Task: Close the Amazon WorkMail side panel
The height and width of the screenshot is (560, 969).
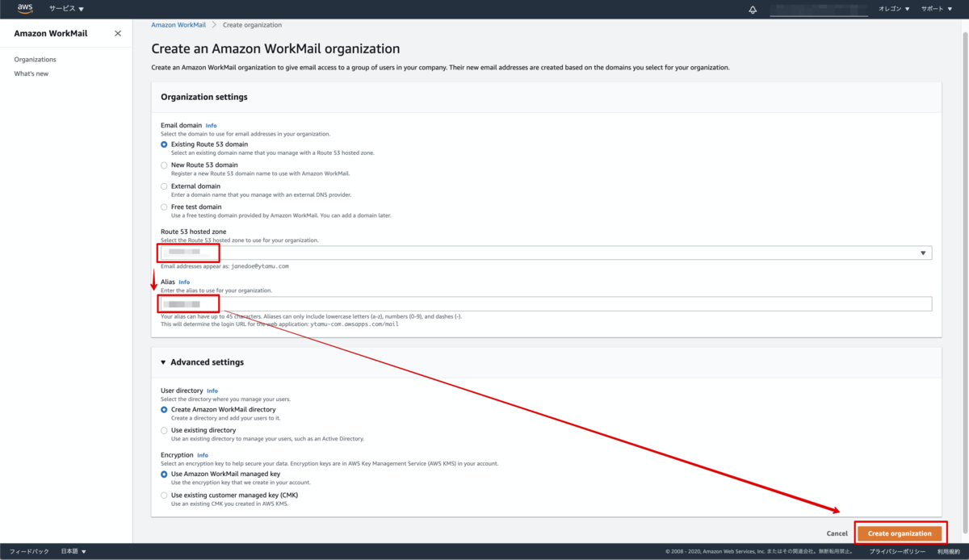Action: click(x=118, y=34)
